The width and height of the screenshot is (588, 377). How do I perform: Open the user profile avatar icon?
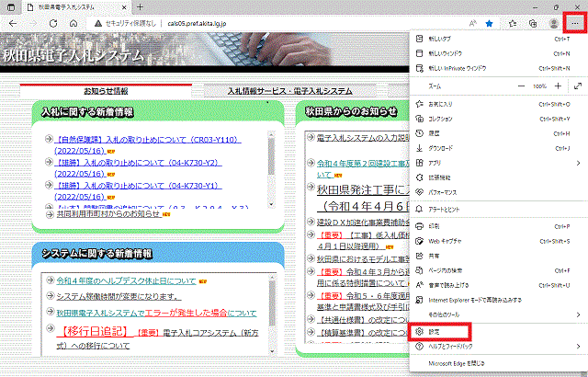[x=554, y=22]
